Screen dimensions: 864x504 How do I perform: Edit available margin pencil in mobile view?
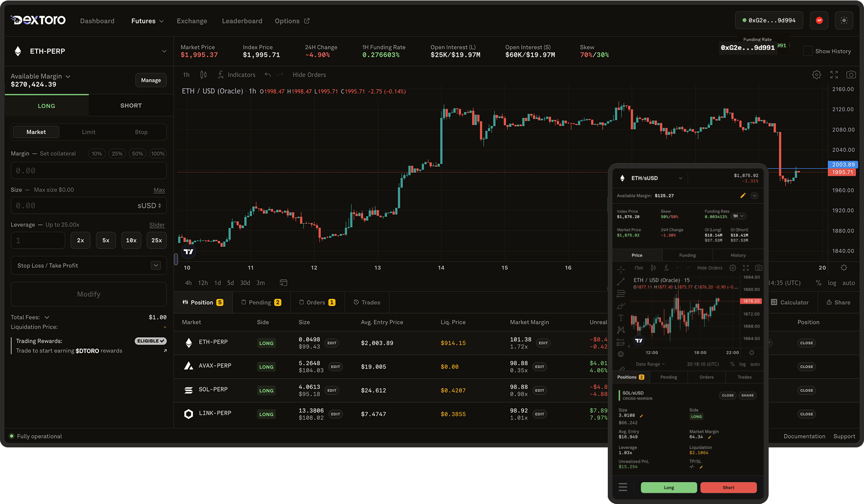[x=743, y=196]
